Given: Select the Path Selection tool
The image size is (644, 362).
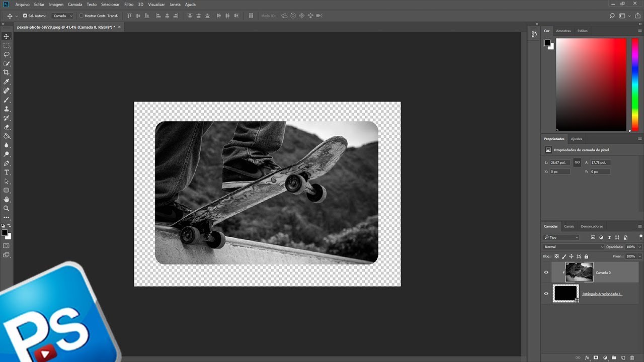Looking at the screenshot, I should coord(7,181).
